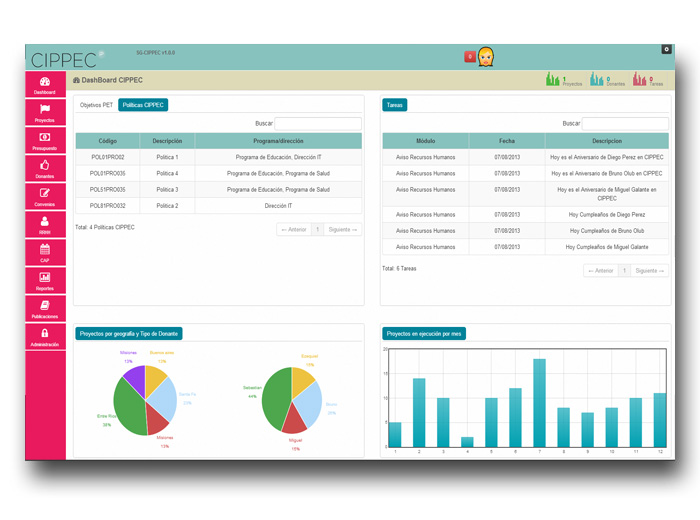
Task: Click the settings gear icon top right
Action: [667, 49]
